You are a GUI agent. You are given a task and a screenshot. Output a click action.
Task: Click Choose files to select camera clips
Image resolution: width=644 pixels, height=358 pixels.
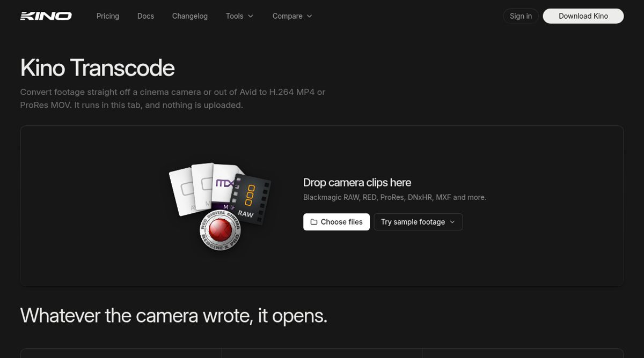[336, 222]
